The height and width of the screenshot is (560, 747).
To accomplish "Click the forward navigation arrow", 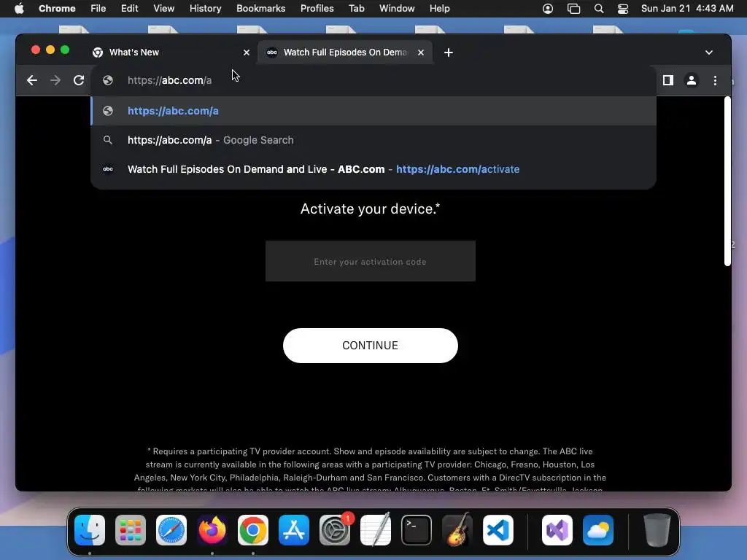I will tap(55, 80).
